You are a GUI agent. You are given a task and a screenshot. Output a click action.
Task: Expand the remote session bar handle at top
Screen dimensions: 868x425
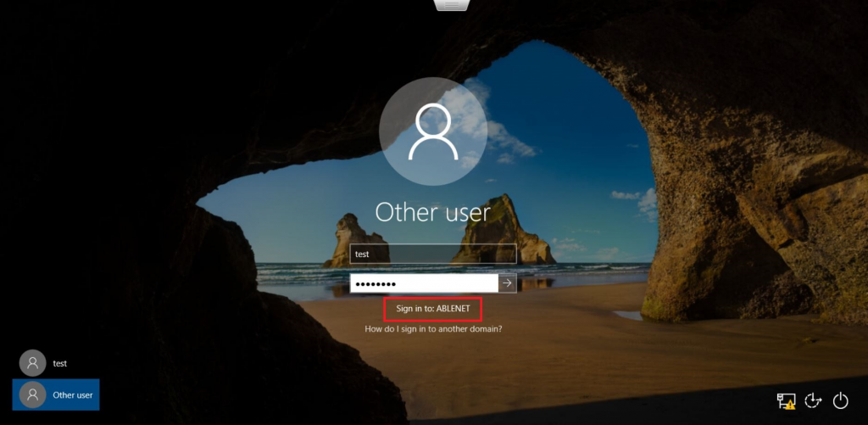[x=451, y=5]
